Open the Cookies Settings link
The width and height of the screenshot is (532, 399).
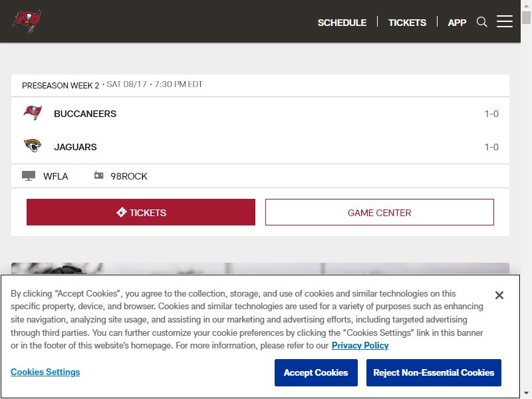(45, 372)
